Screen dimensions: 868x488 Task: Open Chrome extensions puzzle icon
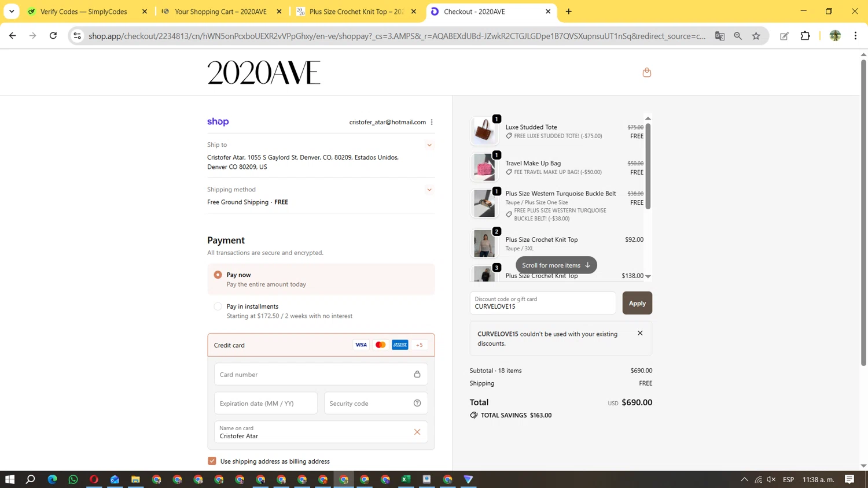point(805,36)
